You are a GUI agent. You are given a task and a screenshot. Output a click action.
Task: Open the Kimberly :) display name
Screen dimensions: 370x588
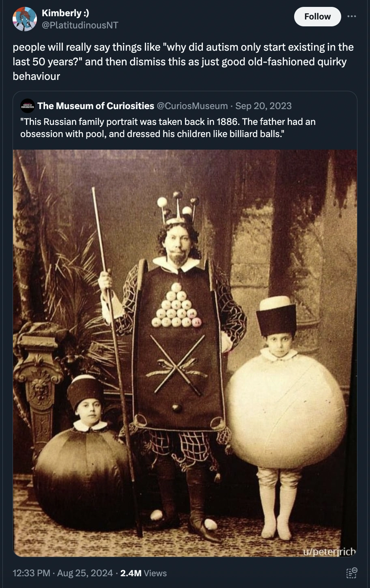pyautogui.click(x=66, y=13)
